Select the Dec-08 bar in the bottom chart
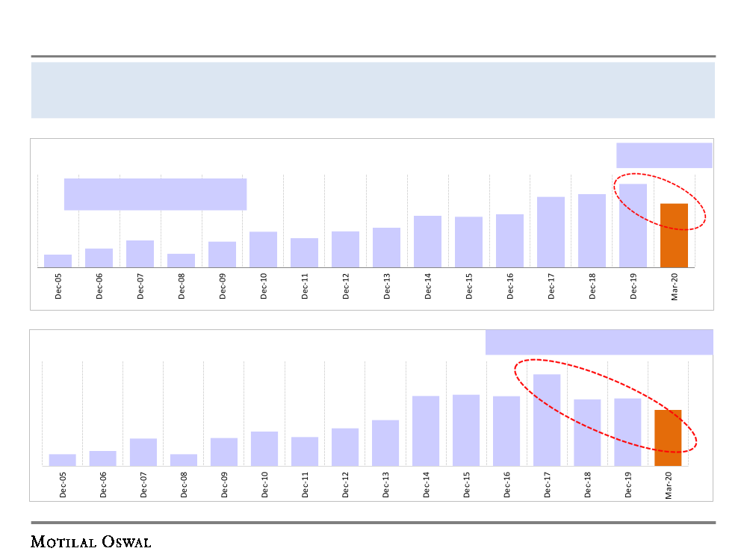 click(x=184, y=460)
